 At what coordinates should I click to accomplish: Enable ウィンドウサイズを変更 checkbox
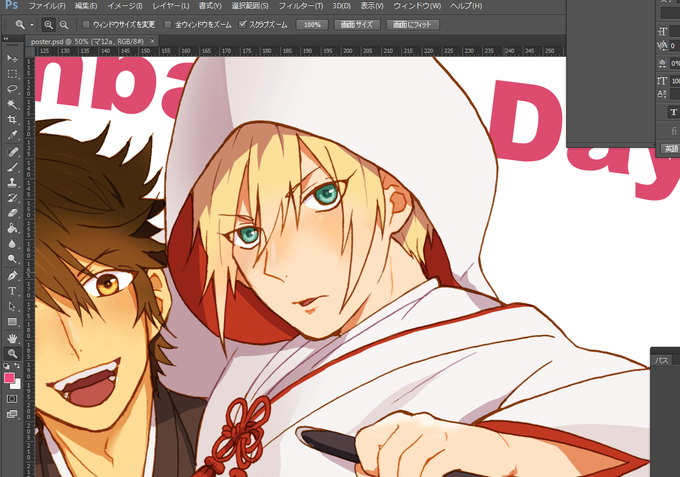(x=86, y=25)
